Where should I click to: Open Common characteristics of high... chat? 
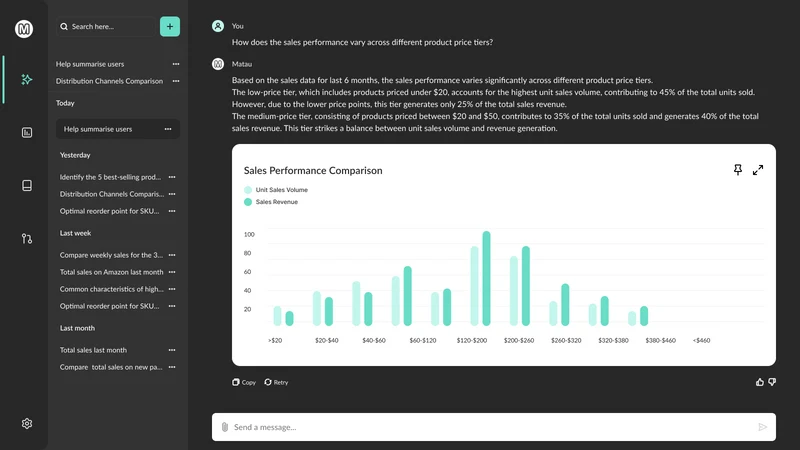[x=111, y=289]
